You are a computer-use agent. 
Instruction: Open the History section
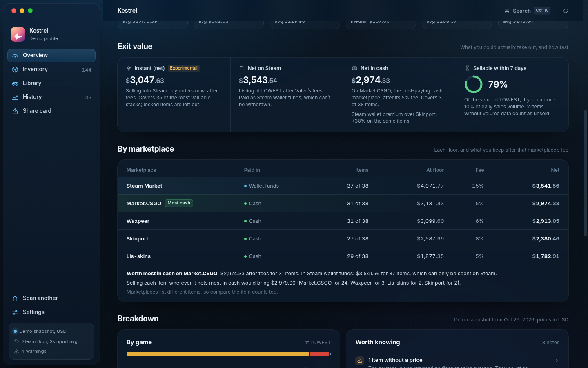pyautogui.click(x=51, y=97)
